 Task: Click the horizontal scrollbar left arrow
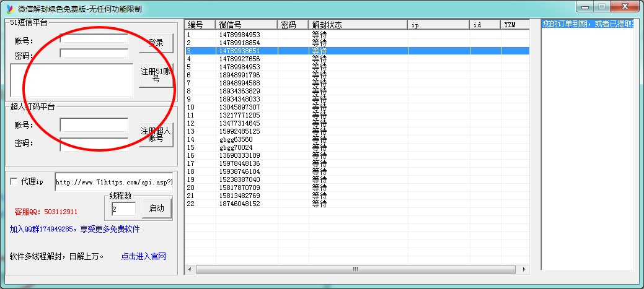190,269
